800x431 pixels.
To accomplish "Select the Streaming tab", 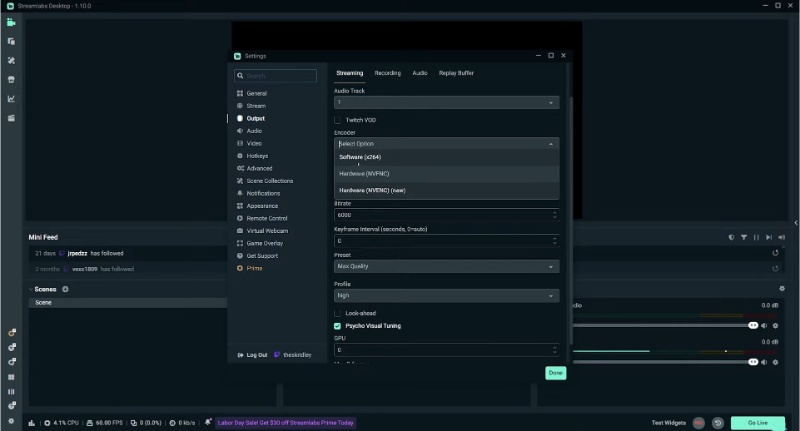I will [349, 73].
